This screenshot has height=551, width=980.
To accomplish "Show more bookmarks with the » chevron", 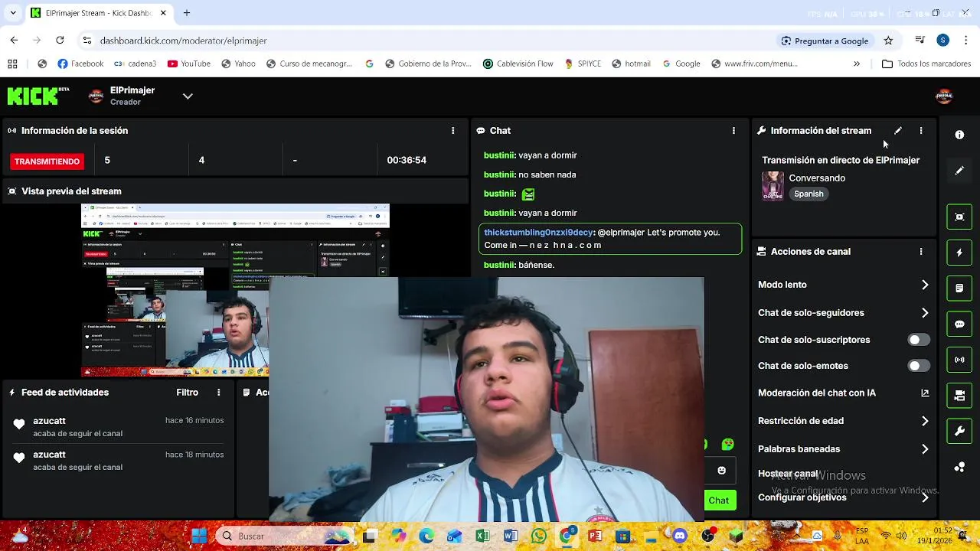I will point(857,64).
